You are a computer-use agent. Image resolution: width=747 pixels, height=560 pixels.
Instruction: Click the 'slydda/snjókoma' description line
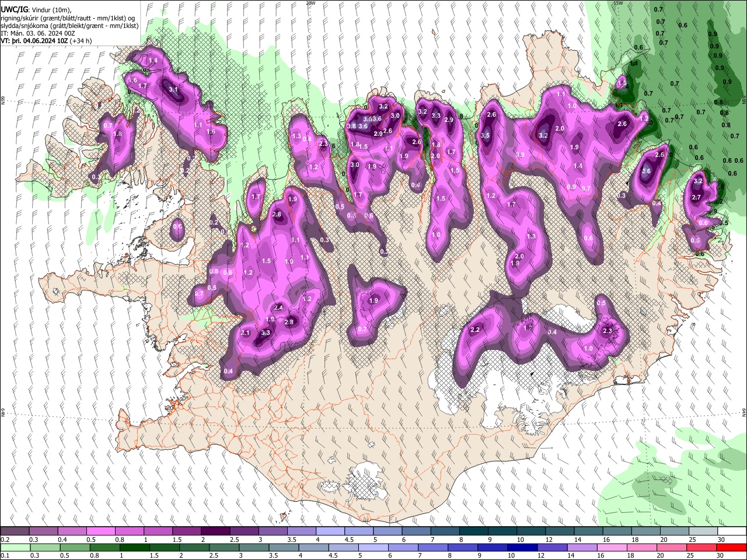pos(69,26)
